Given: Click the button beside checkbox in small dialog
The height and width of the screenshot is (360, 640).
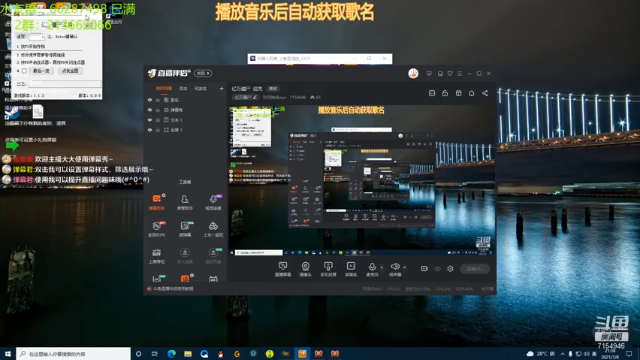Looking at the screenshot, I should pyautogui.click(x=41, y=71).
